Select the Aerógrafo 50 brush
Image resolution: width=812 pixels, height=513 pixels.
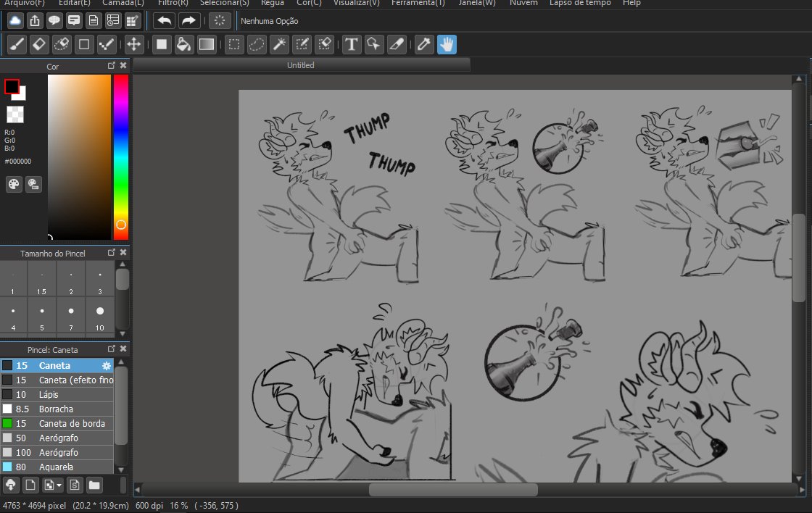(x=57, y=438)
